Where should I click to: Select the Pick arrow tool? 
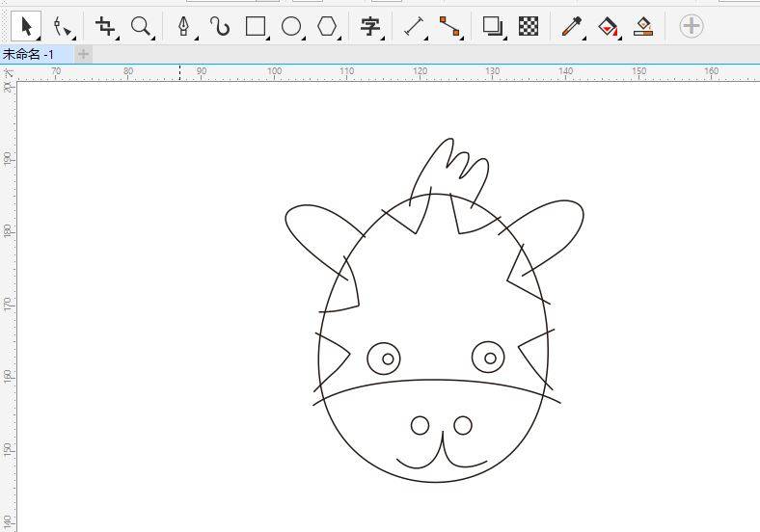(x=26, y=26)
